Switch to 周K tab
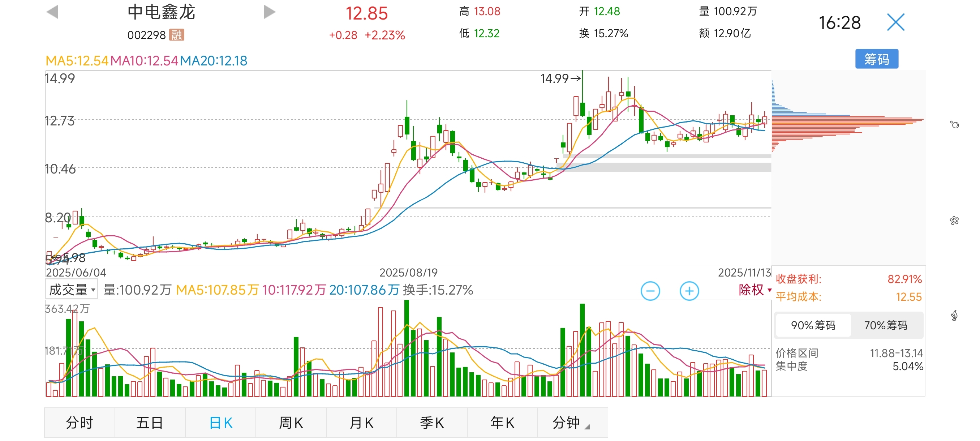The width and height of the screenshot is (980, 441). click(291, 423)
